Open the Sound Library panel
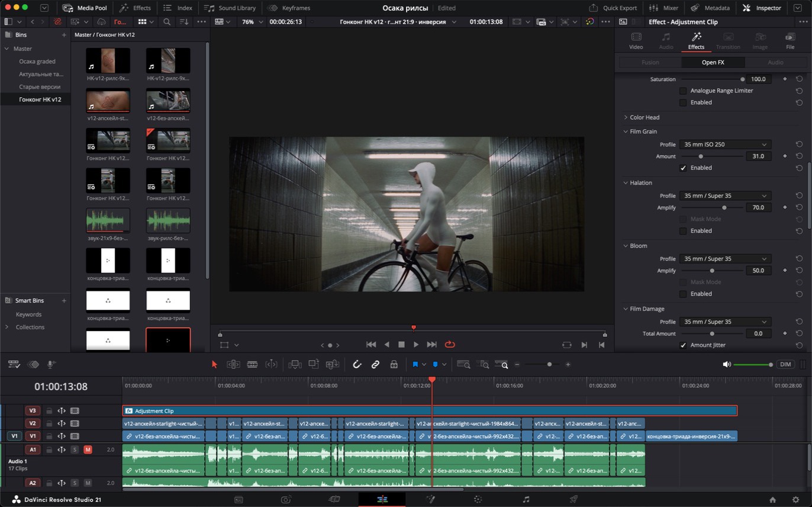The image size is (812, 507). (x=230, y=8)
